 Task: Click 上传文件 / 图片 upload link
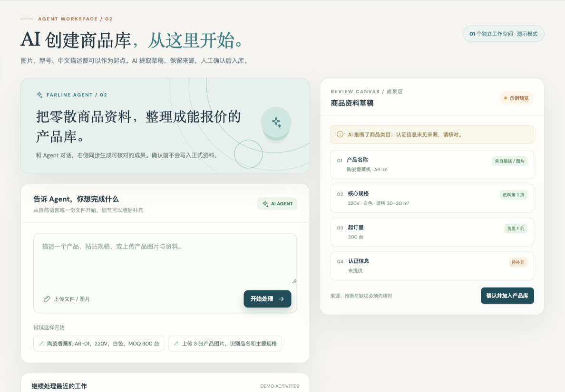(67, 299)
